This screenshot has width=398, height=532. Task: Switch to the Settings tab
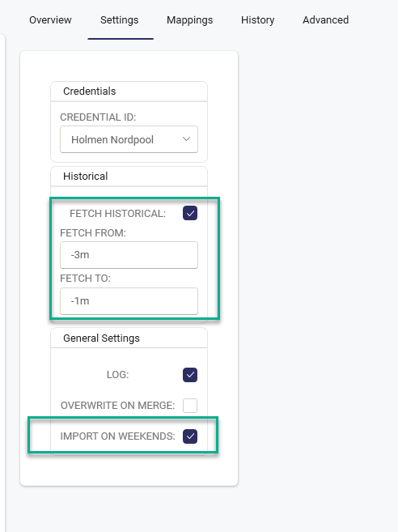tap(120, 20)
